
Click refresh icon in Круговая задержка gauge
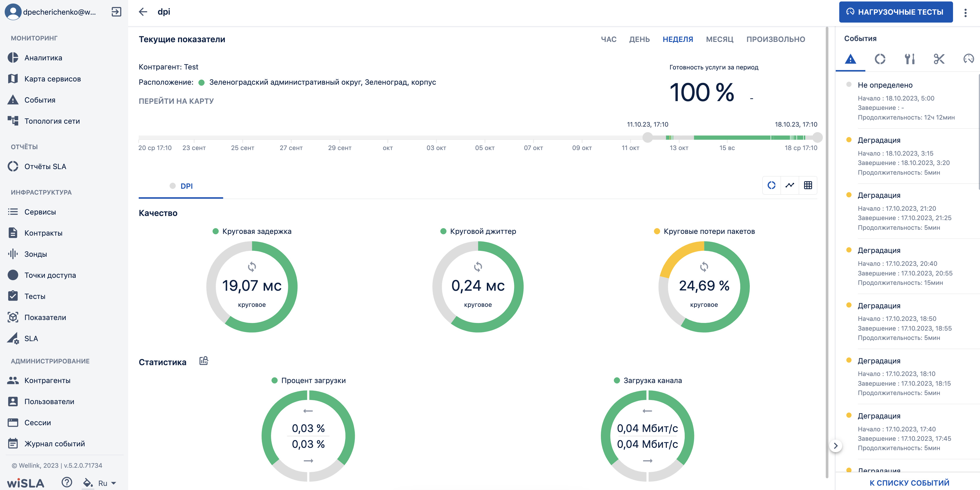(x=252, y=266)
